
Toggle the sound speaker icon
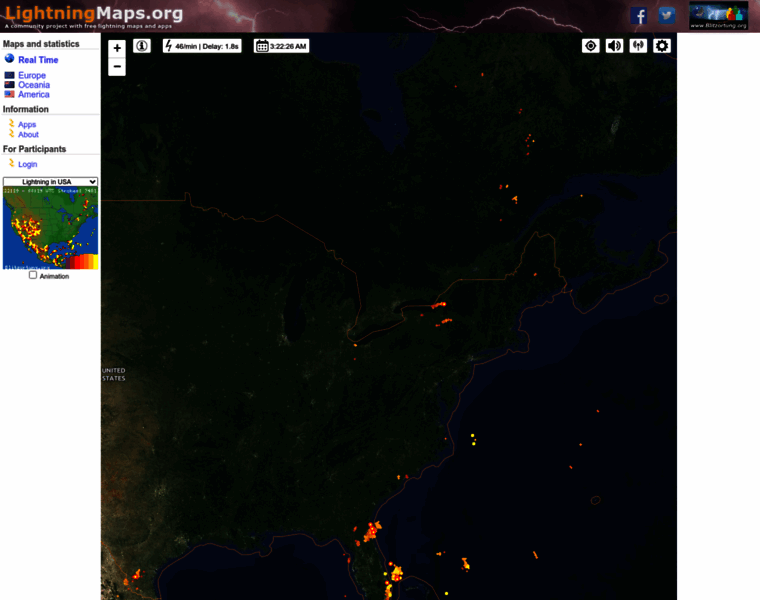pos(614,46)
